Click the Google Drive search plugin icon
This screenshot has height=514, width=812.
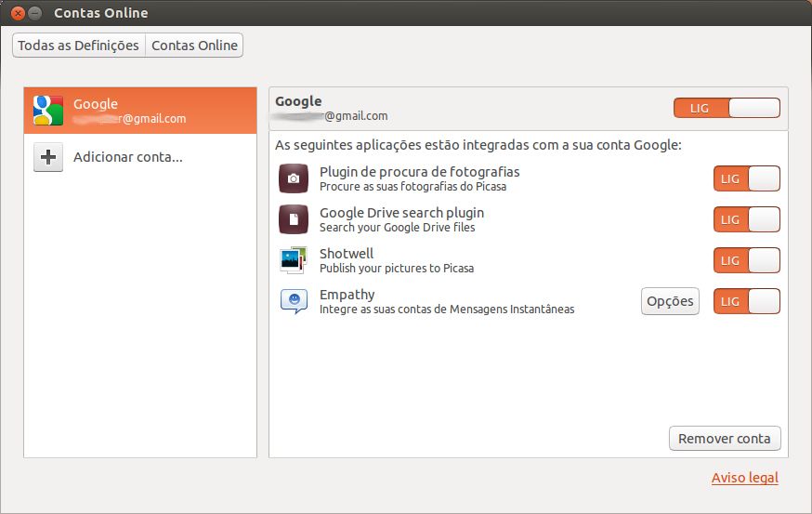[294, 219]
